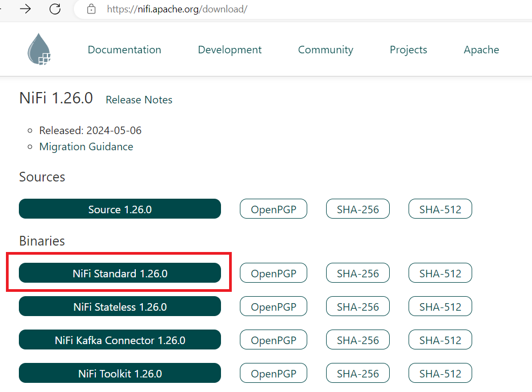
Task: Download Source 1.26.0
Action: (x=120, y=209)
